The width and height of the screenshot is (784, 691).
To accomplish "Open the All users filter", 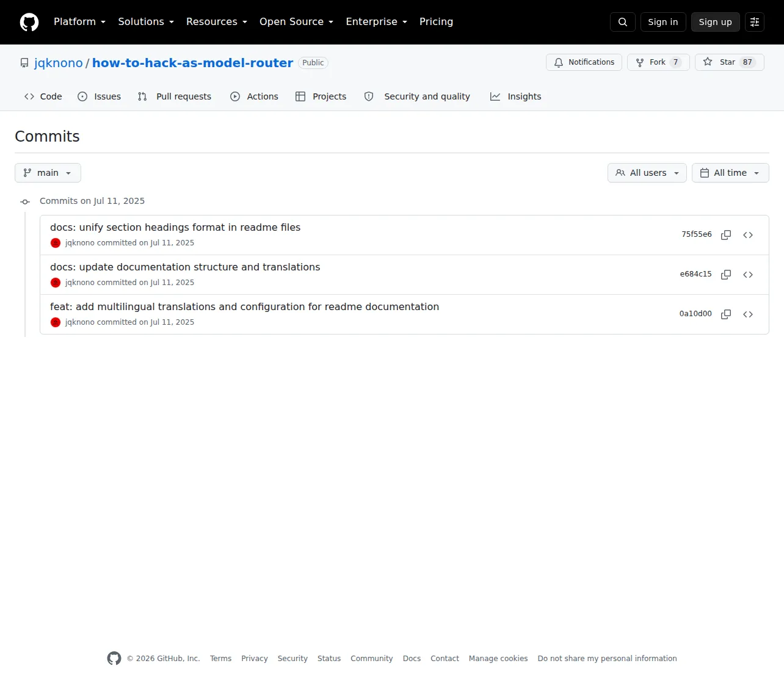I will pyautogui.click(x=647, y=173).
